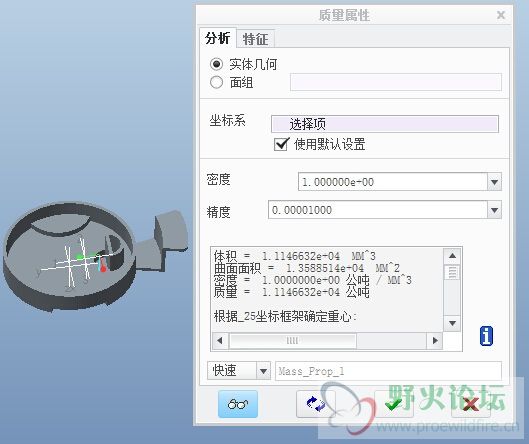This screenshot has height=444, width=529.
Task: Toggle the 使用默认设置 checkbox
Action: 281,144
